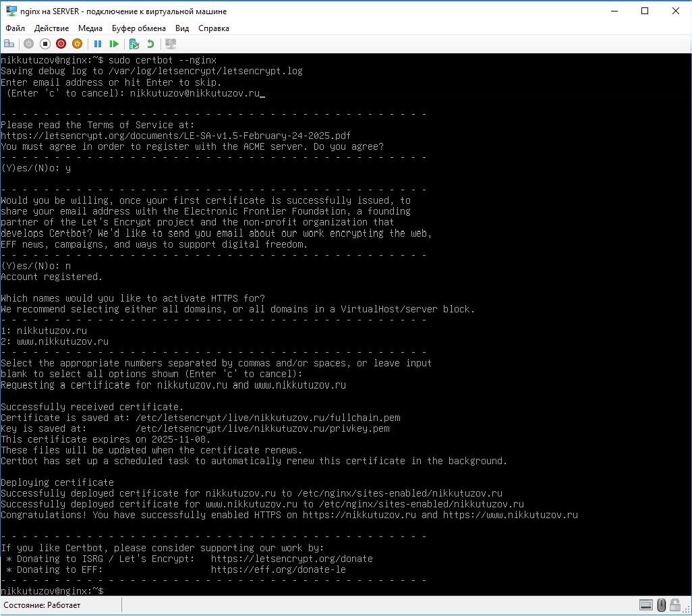The image size is (692, 616).
Task: Click the keyboard indicator in the status bar
Action: click(x=646, y=605)
